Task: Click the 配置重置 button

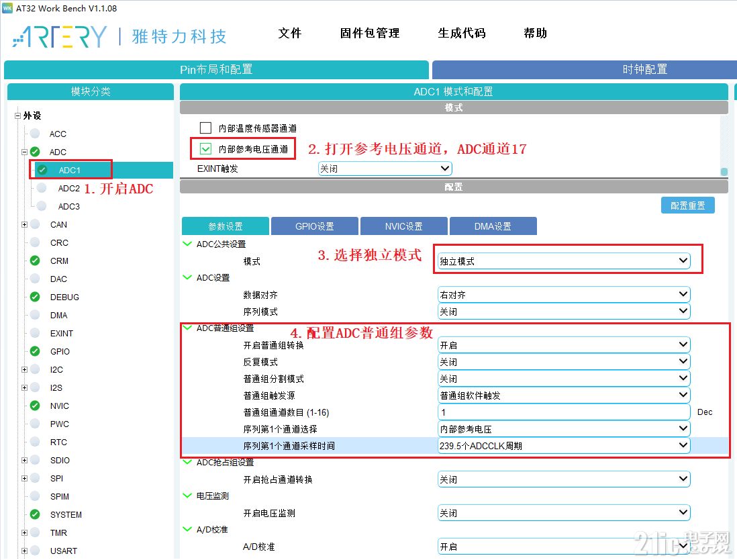Action: 687,205
